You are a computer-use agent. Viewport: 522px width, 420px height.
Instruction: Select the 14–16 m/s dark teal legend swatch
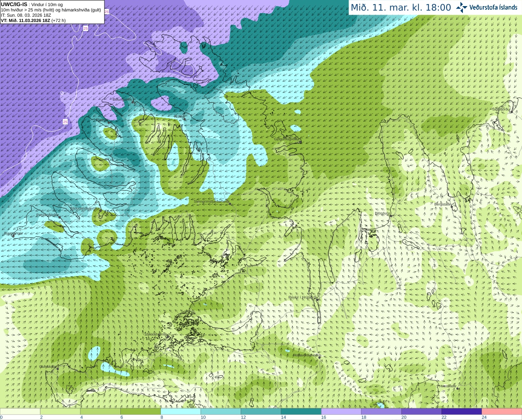click(301, 411)
